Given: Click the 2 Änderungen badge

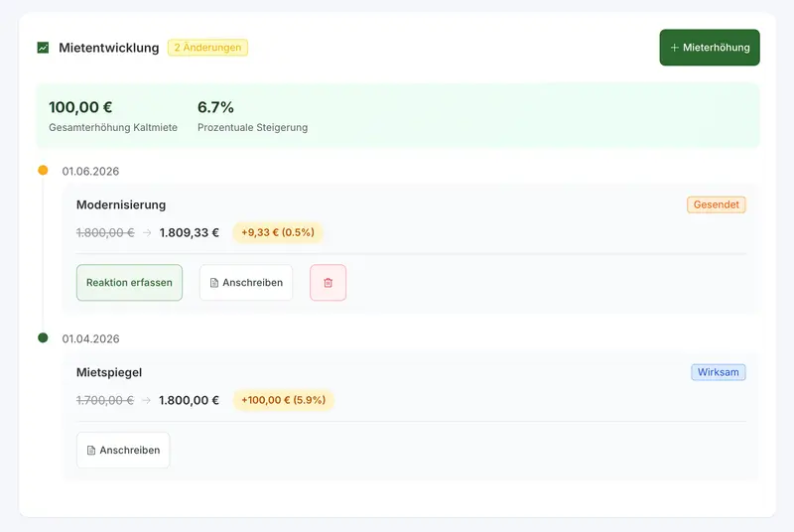Looking at the screenshot, I should [x=207, y=48].
